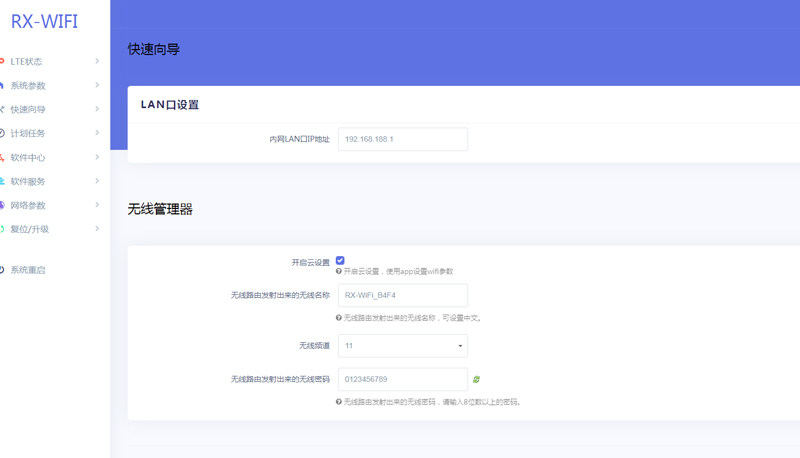
Task: Click the 快速向导 sidebar icon
Action: coord(2,109)
